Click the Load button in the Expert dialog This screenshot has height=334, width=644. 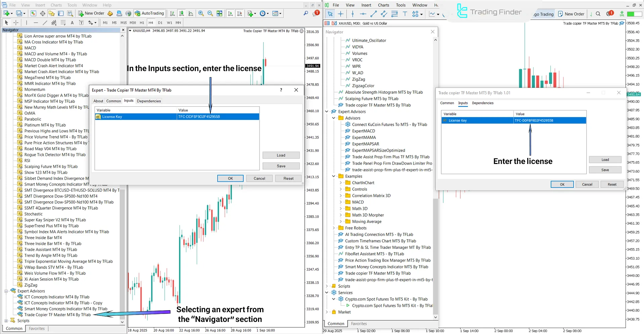point(281,155)
